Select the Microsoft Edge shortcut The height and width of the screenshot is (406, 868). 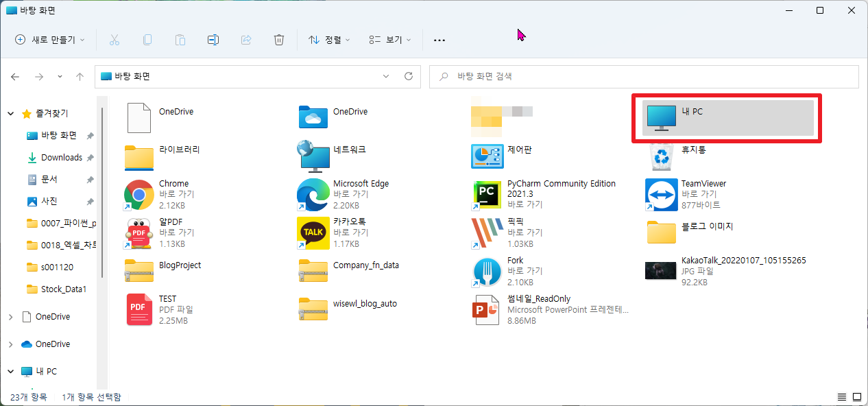pos(313,195)
